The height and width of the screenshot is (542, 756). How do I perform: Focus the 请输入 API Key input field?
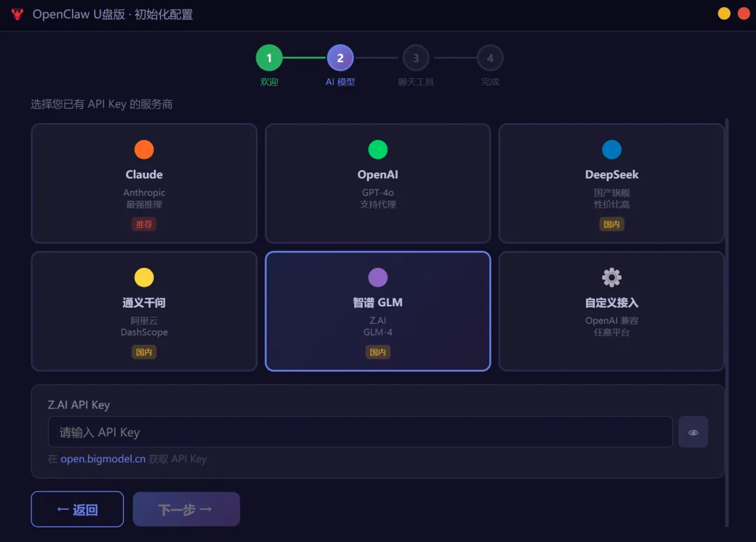click(x=360, y=432)
